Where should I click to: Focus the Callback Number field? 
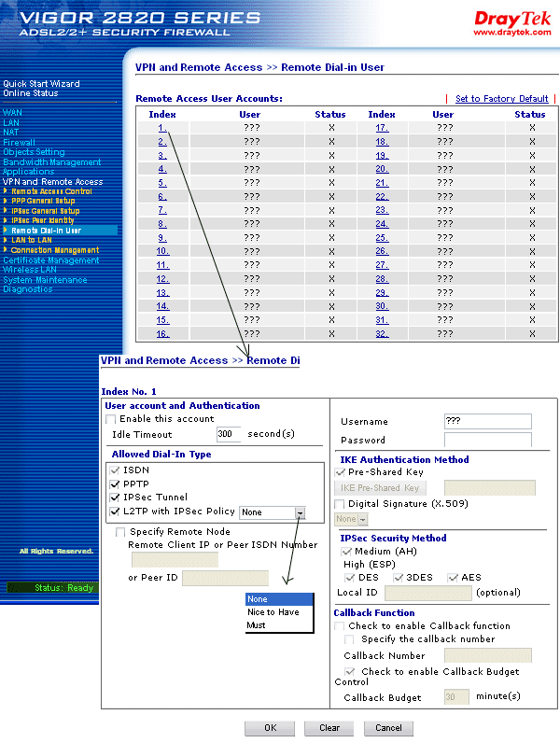[x=488, y=656]
